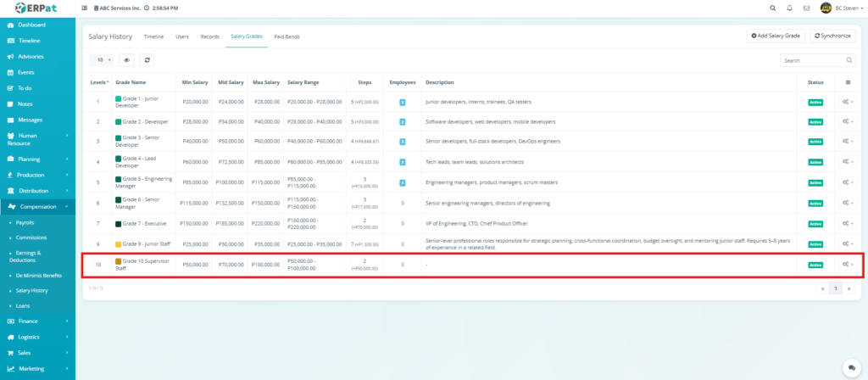The height and width of the screenshot is (380, 868).
Task: Toggle column visibility with eye icon
Action: [x=126, y=60]
